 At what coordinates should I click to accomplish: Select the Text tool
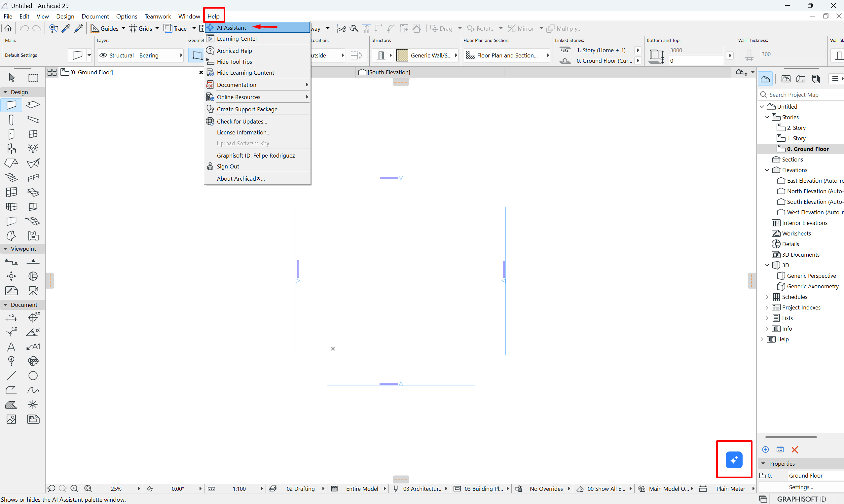(11, 347)
